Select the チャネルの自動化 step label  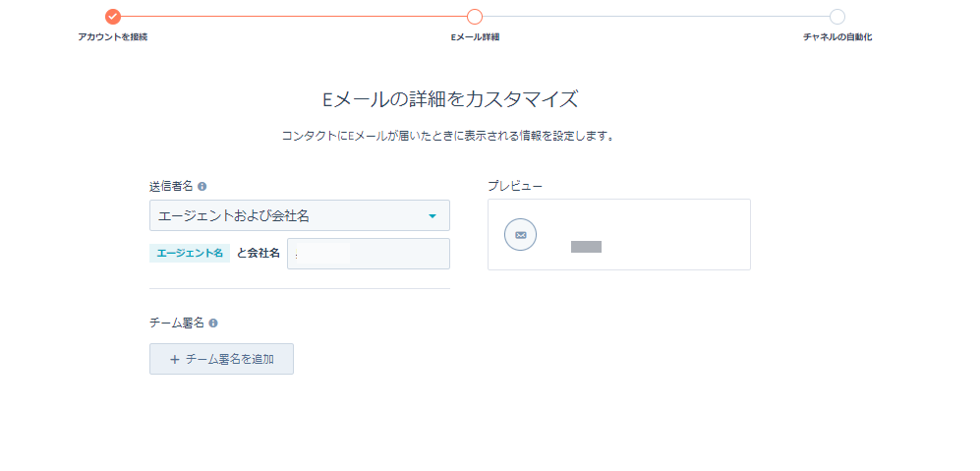pos(837,37)
